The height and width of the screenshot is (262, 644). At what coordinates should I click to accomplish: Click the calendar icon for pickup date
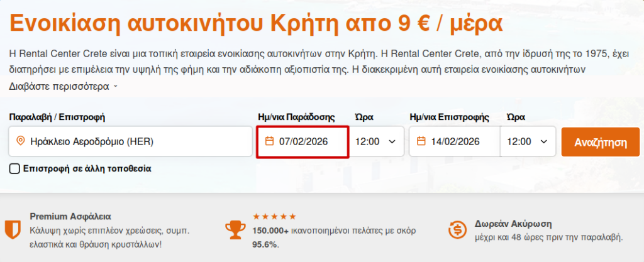point(269,141)
